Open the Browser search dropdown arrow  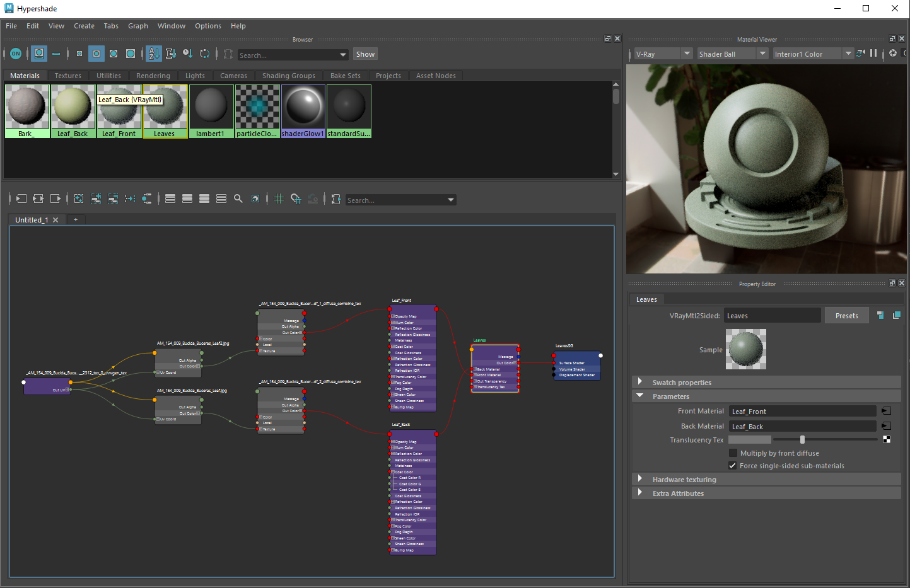tap(343, 55)
